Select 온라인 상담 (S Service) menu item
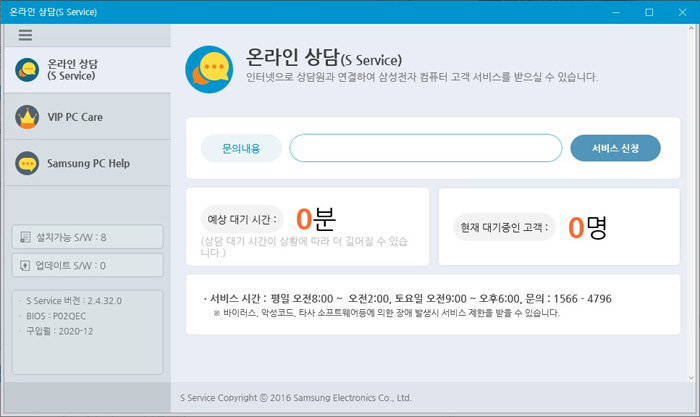 pos(88,70)
